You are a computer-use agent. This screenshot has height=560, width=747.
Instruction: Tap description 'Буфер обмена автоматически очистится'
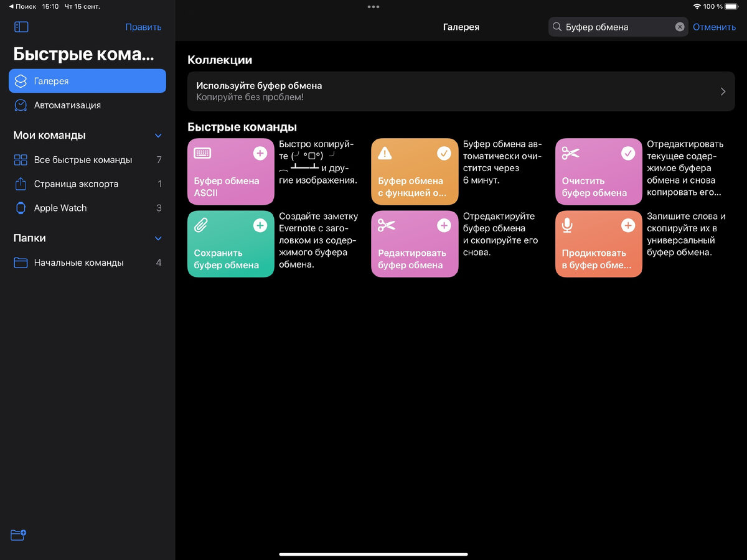click(502, 162)
